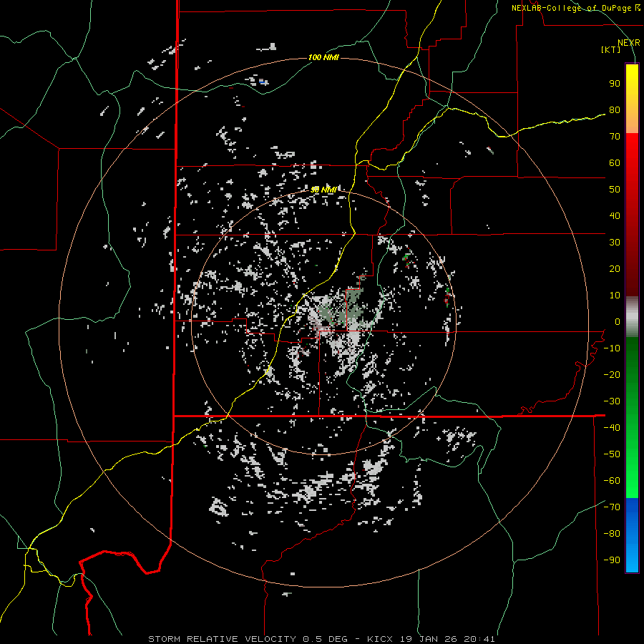Select the 60 value on velocity scale
This screenshot has height=644, width=644.
coord(615,163)
